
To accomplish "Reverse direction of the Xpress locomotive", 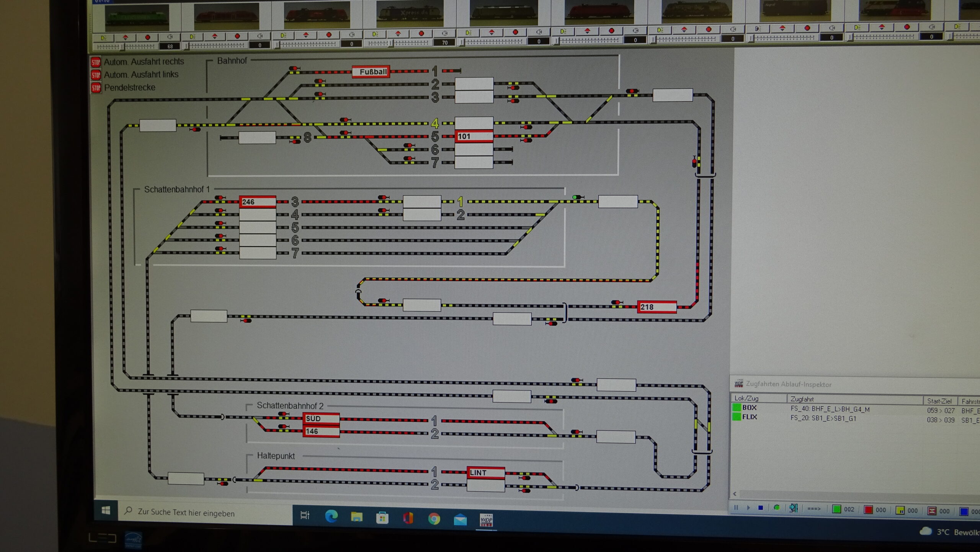I will coord(398,34).
